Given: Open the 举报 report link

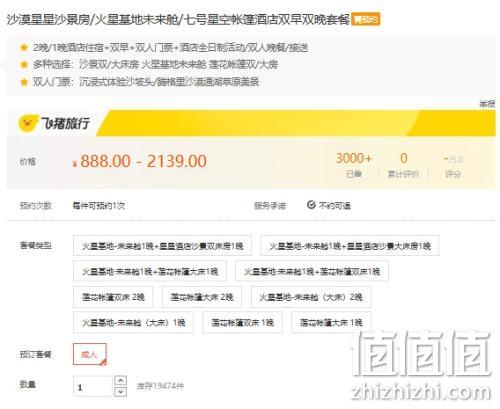Looking at the screenshot, I should click(487, 104).
